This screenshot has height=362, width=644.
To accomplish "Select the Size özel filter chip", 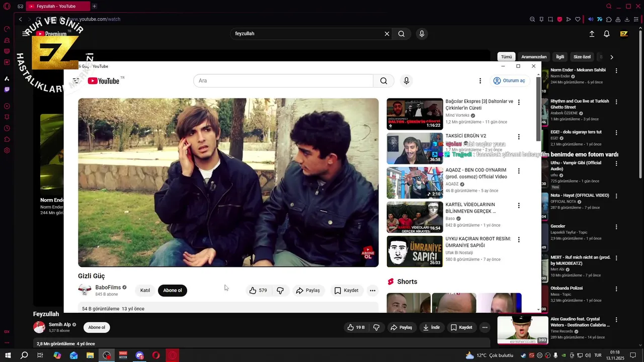I will click(x=582, y=57).
